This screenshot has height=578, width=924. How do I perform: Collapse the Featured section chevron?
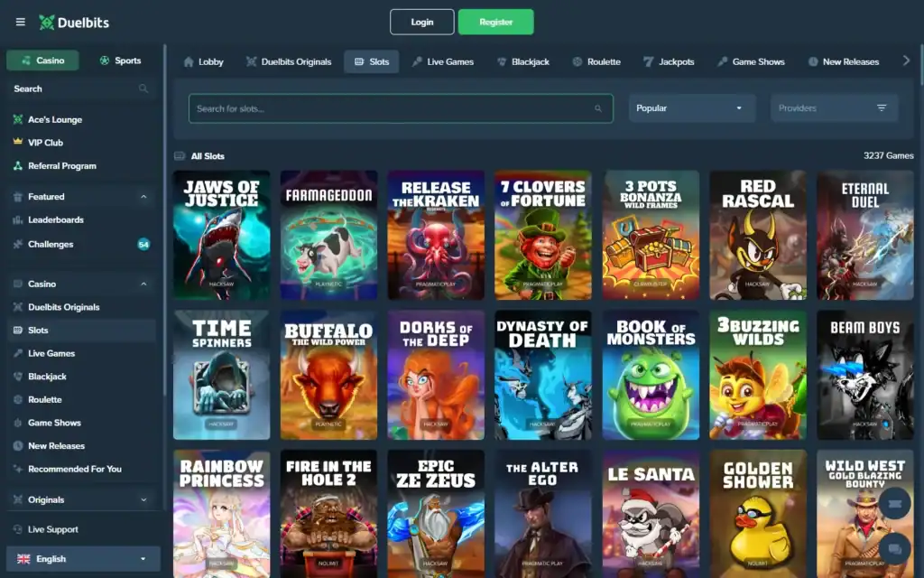[143, 196]
